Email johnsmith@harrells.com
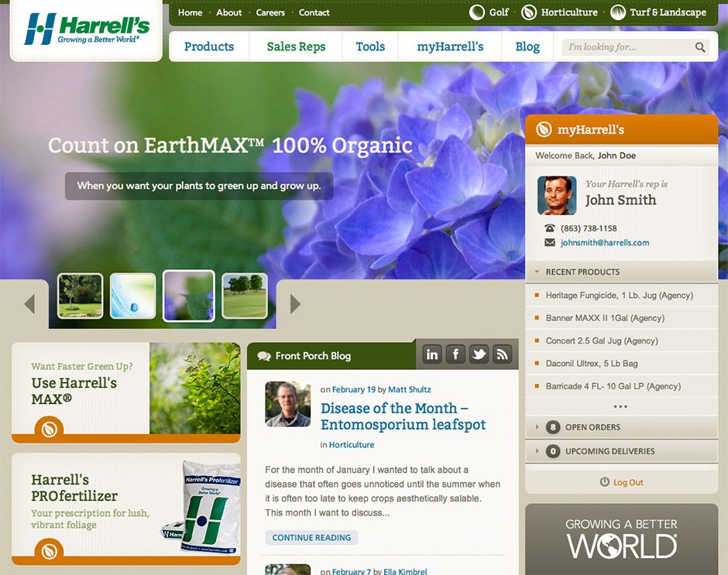Image resolution: width=728 pixels, height=575 pixels. (605, 242)
